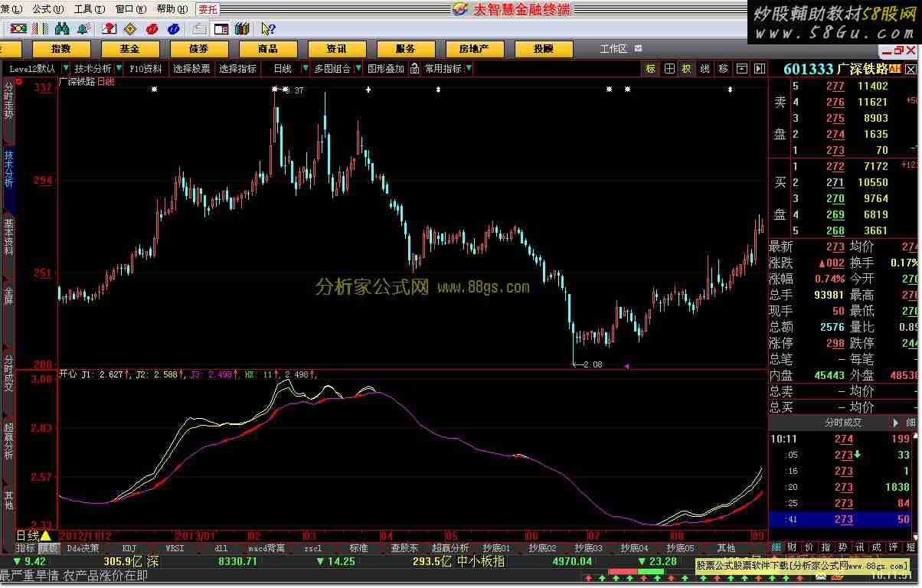Open the binoculars search tool
The image size is (922, 588).
pyautogui.click(x=62, y=28)
